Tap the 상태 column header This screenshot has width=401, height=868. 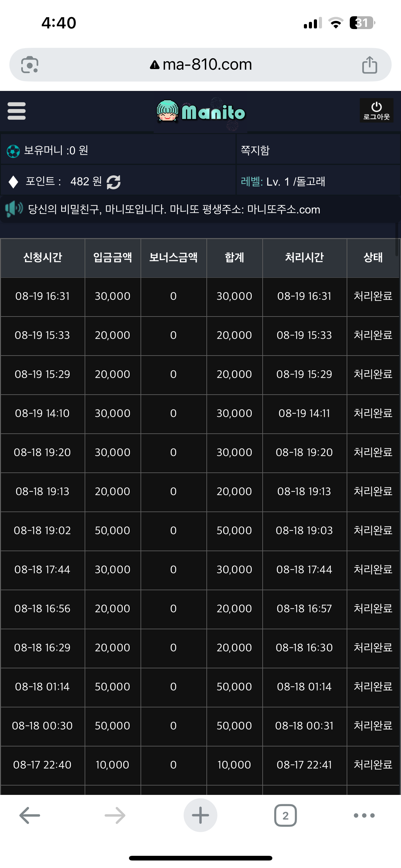pos(373,258)
